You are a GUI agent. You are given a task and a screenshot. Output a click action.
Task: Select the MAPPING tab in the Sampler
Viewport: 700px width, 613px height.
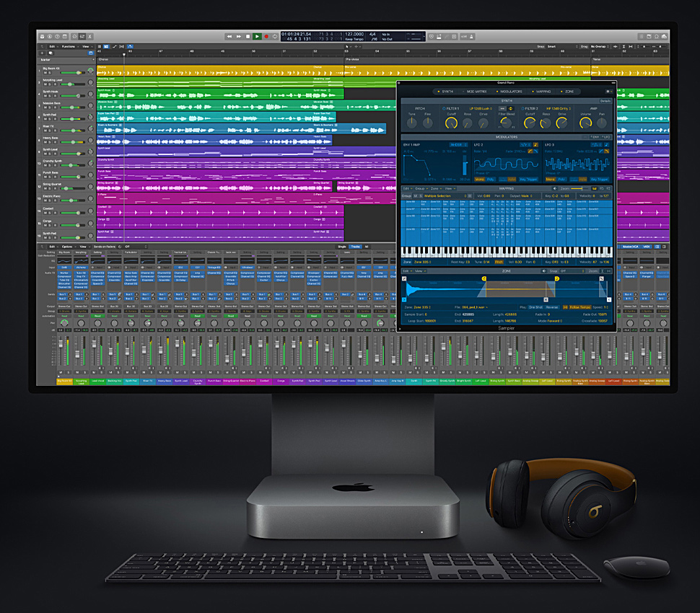tap(541, 92)
